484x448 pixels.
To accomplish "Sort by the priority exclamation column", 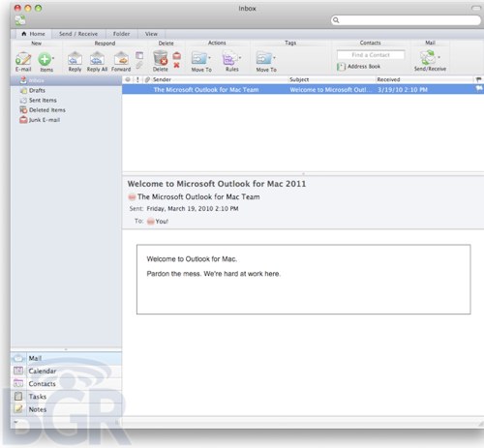I will pos(137,79).
